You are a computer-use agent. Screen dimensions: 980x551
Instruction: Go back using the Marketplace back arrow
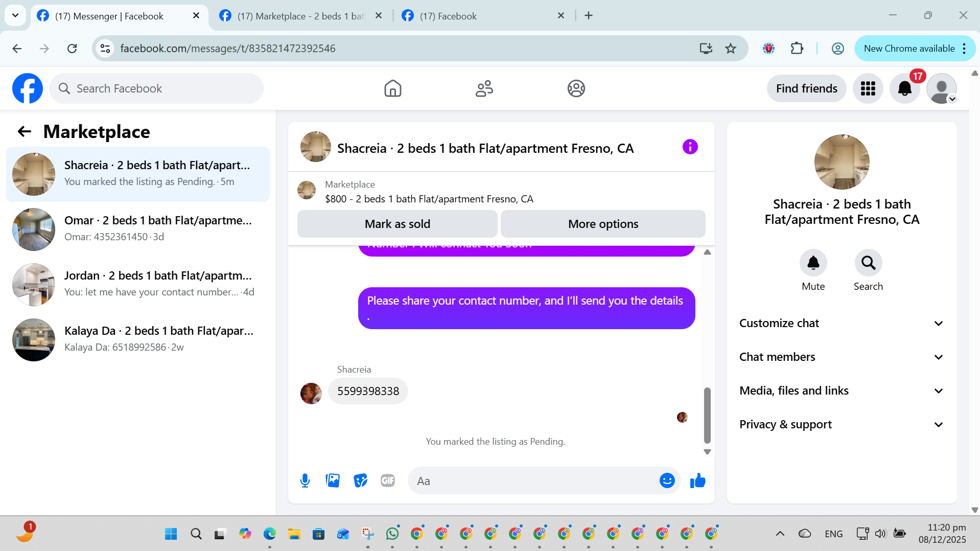pyautogui.click(x=24, y=132)
